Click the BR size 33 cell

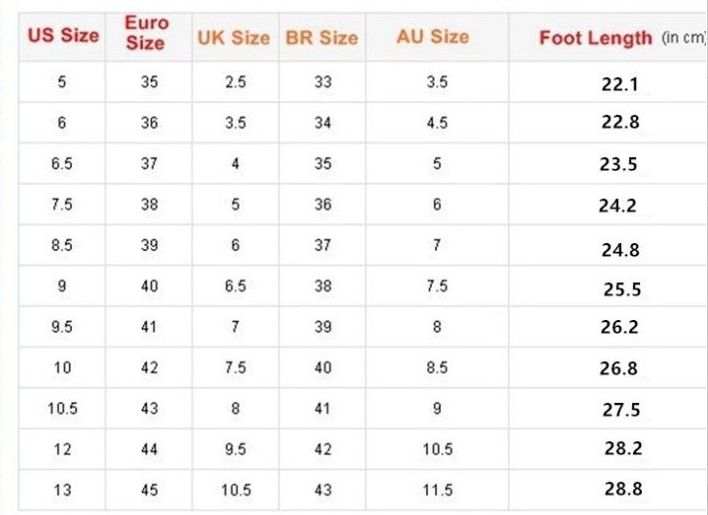(323, 82)
